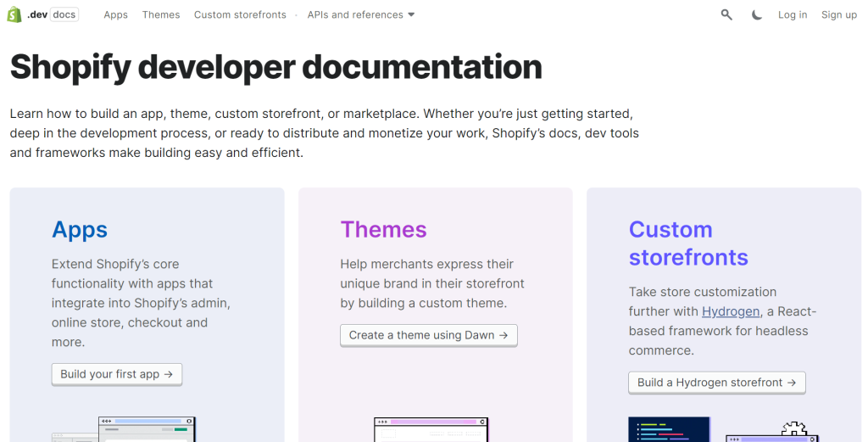868x442 pixels.
Task: Click Create a theme using Dawn button
Action: point(428,335)
